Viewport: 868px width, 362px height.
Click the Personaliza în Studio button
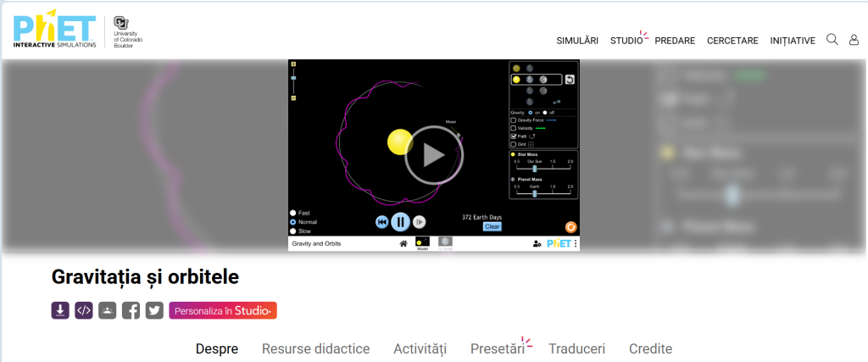(x=222, y=310)
